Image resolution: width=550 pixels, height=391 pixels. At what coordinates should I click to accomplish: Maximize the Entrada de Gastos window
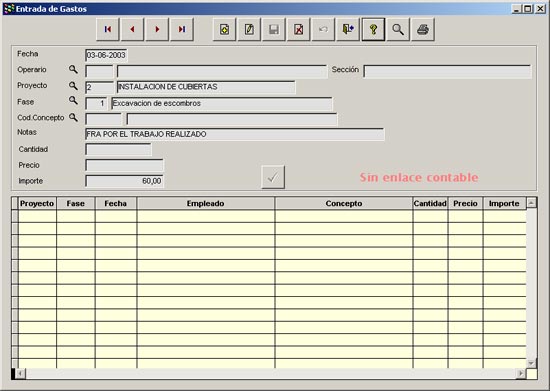tap(528, 8)
